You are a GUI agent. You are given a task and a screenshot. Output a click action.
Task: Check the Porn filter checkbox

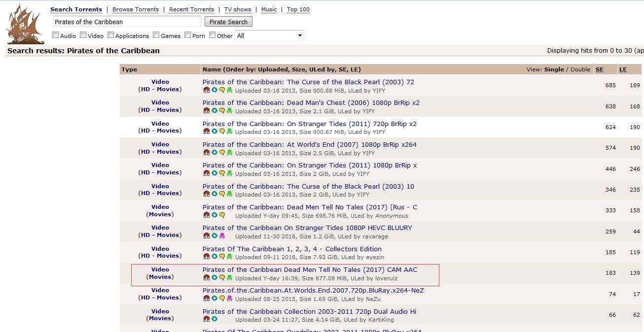[x=187, y=35]
